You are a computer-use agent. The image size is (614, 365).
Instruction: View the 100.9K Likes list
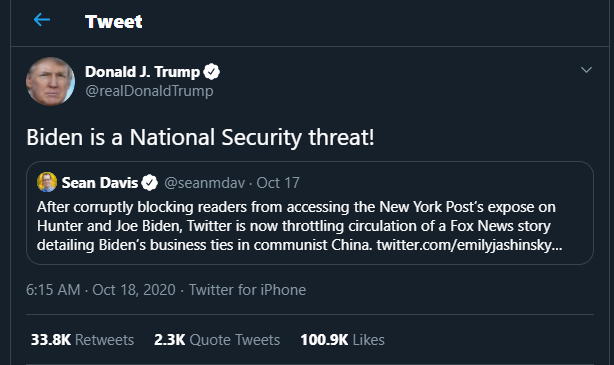(x=342, y=340)
